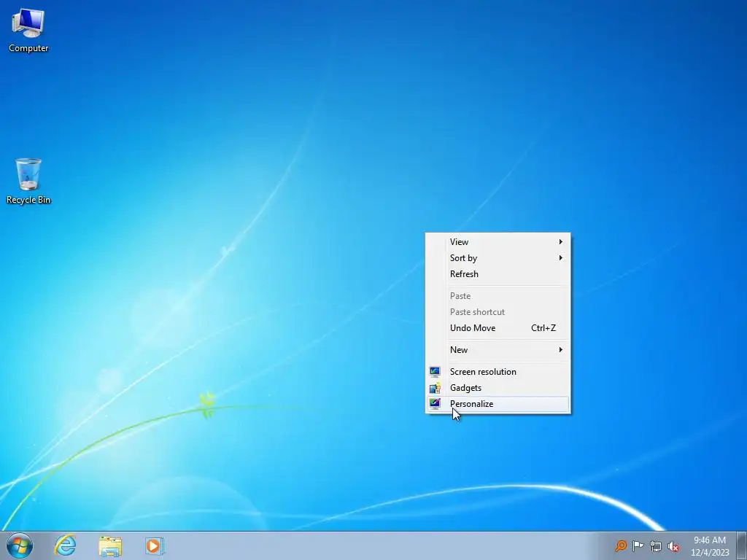Click the taskbar clock showing 9:46 AM
This screenshot has height=560, width=747.
coord(709,546)
